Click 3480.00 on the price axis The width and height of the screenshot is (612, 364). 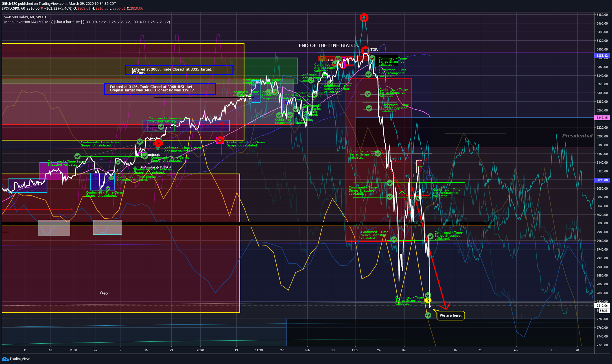coord(602,15)
